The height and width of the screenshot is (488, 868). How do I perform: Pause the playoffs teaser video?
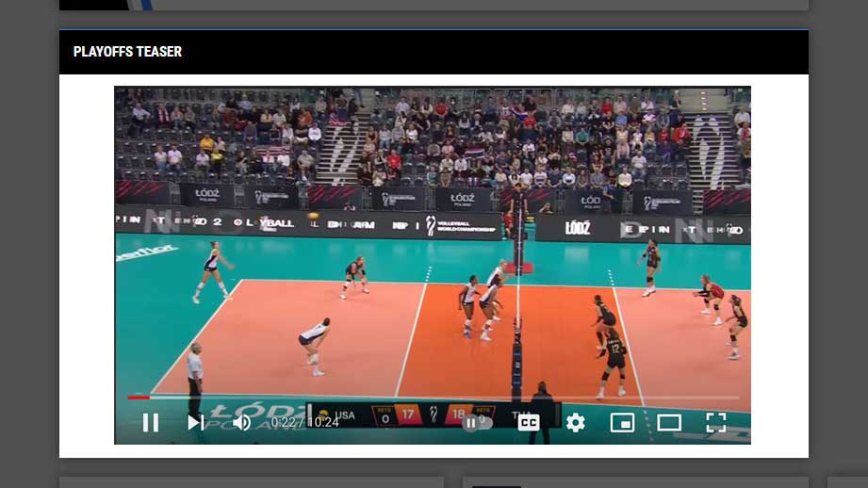(x=151, y=423)
